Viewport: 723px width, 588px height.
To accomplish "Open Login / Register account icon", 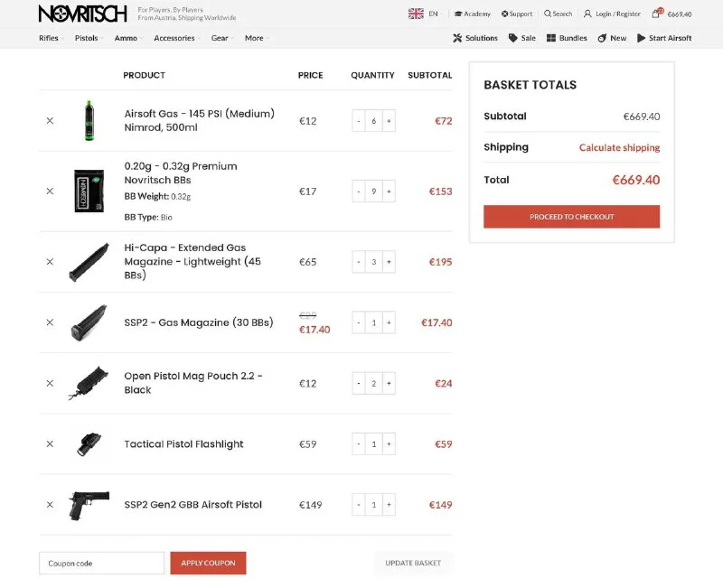I will [x=587, y=14].
